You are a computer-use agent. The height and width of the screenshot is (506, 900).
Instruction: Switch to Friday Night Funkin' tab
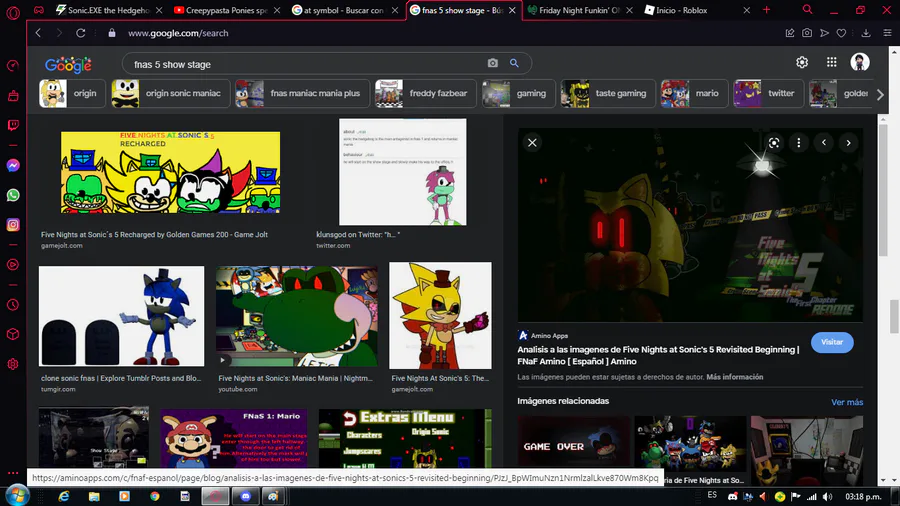point(580,10)
